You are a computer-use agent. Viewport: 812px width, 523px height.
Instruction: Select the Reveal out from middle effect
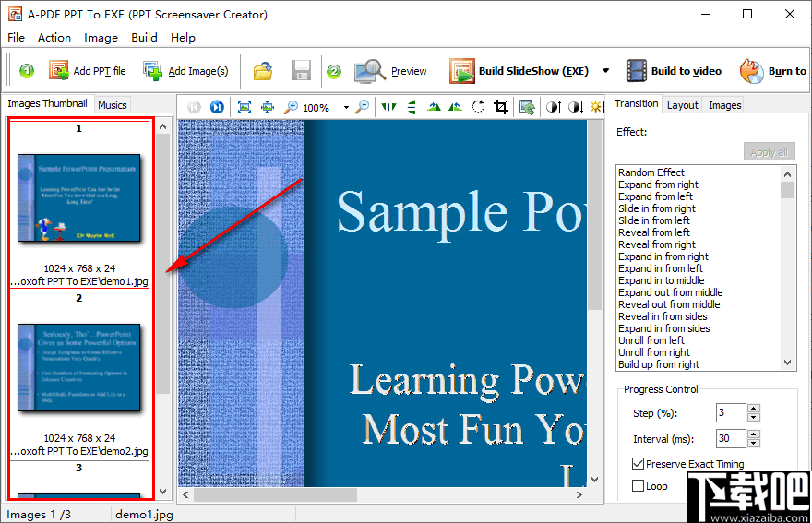coord(669,304)
